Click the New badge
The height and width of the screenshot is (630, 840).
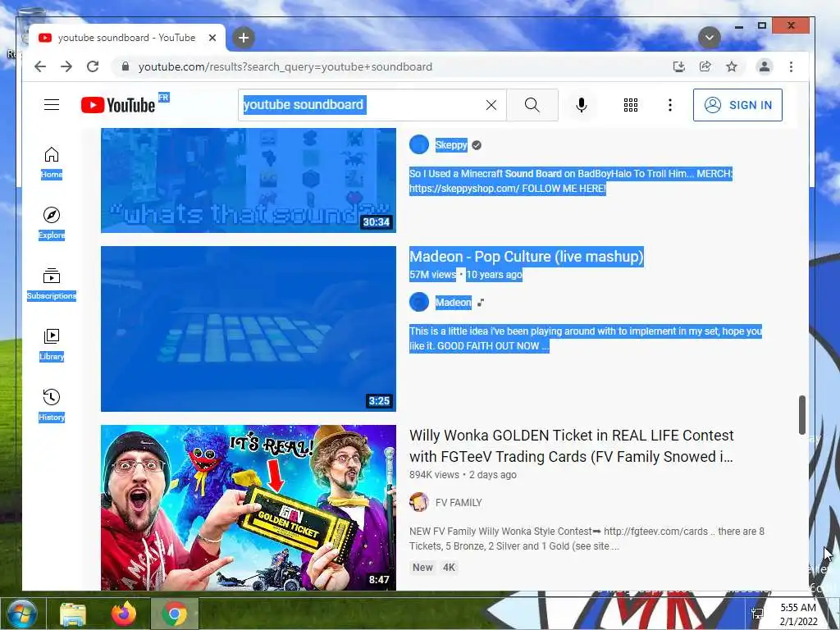coord(422,568)
